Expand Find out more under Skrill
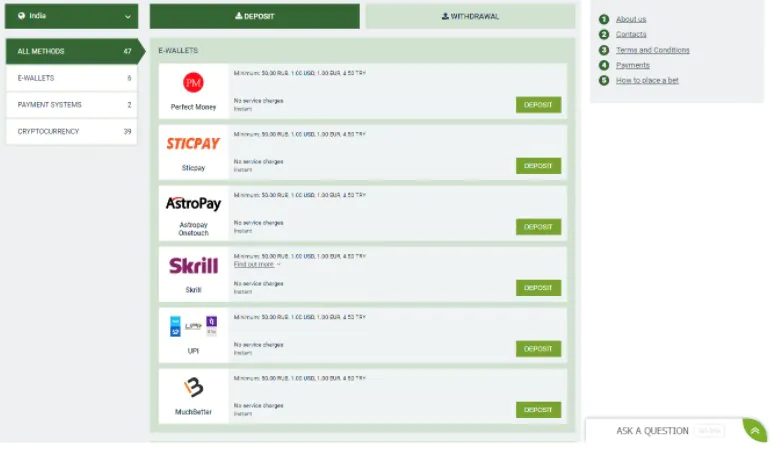 click(x=257, y=264)
